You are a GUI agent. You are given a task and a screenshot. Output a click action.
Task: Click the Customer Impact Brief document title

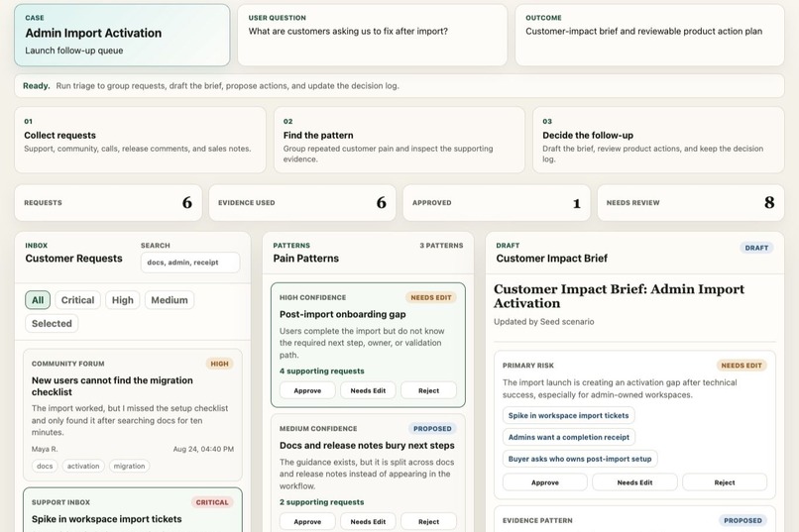point(619,296)
